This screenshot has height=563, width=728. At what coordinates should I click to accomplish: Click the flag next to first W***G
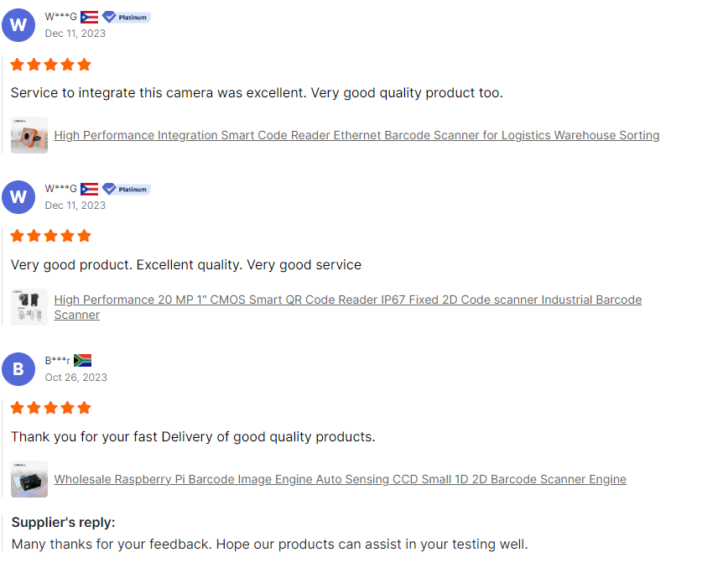pos(89,17)
